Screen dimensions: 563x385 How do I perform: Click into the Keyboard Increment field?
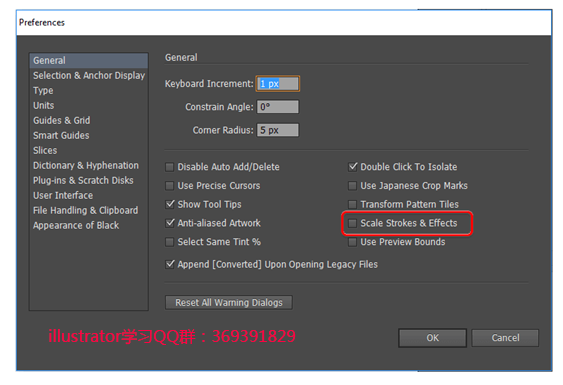(x=278, y=84)
